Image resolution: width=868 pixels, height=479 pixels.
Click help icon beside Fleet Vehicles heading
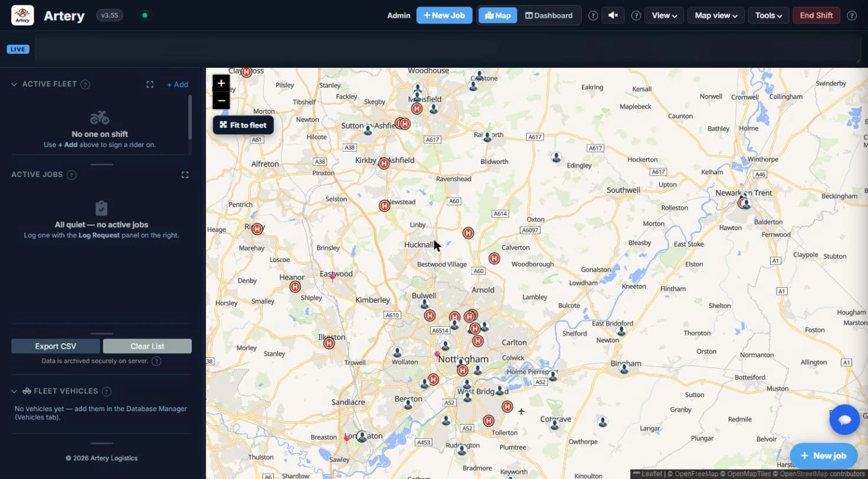tap(106, 391)
